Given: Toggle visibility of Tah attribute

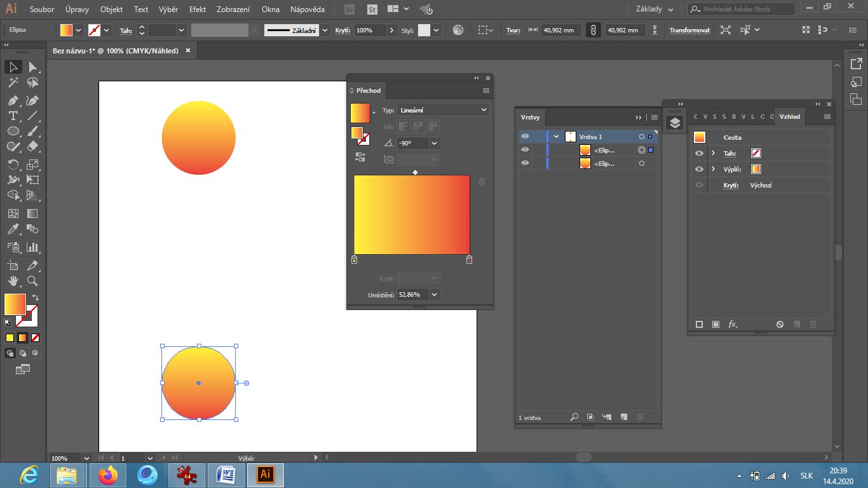Looking at the screenshot, I should pyautogui.click(x=699, y=153).
